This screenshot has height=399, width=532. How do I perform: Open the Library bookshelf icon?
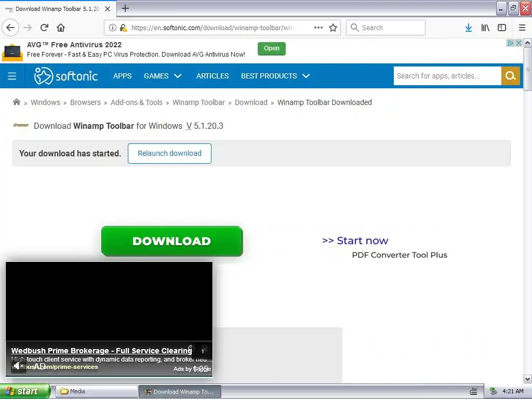(485, 28)
